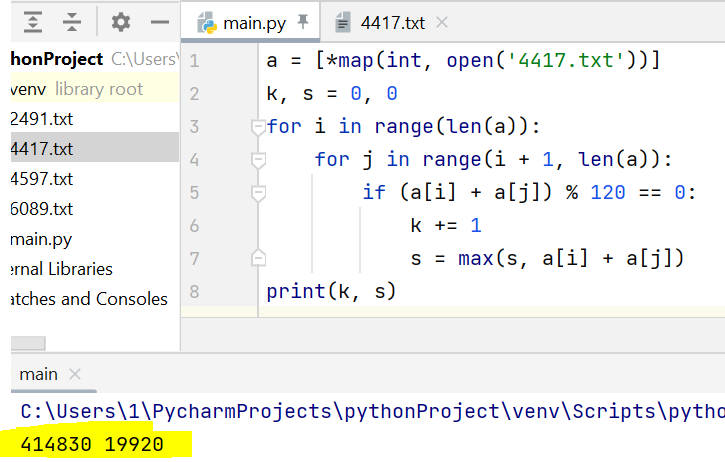Viewport: 725px width, 462px height.
Task: Hide the project tool window
Action: (x=160, y=22)
